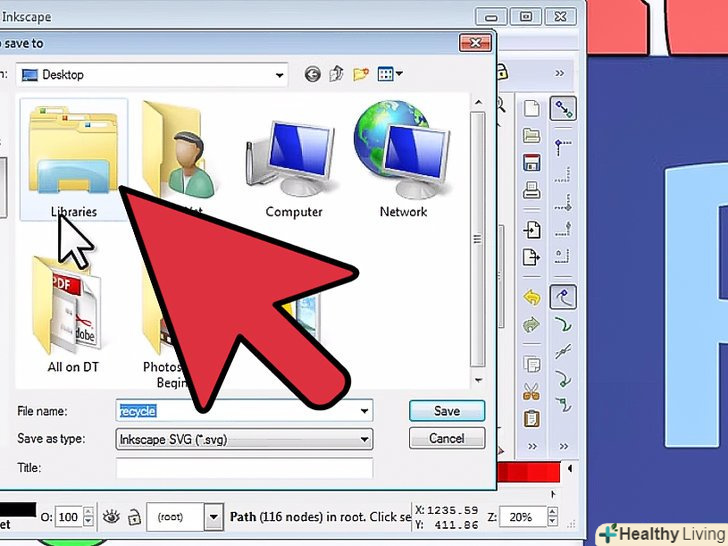This screenshot has height=546, width=728.
Task: Click the zoom Z: 20% field
Action: point(523,517)
